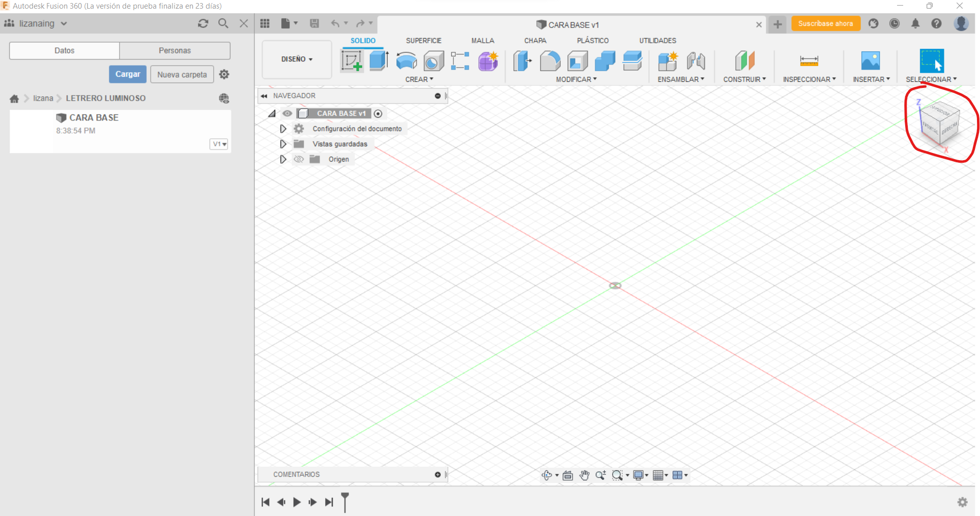Click the Insert image icon
This screenshot has height=516, width=980.
[871, 61]
